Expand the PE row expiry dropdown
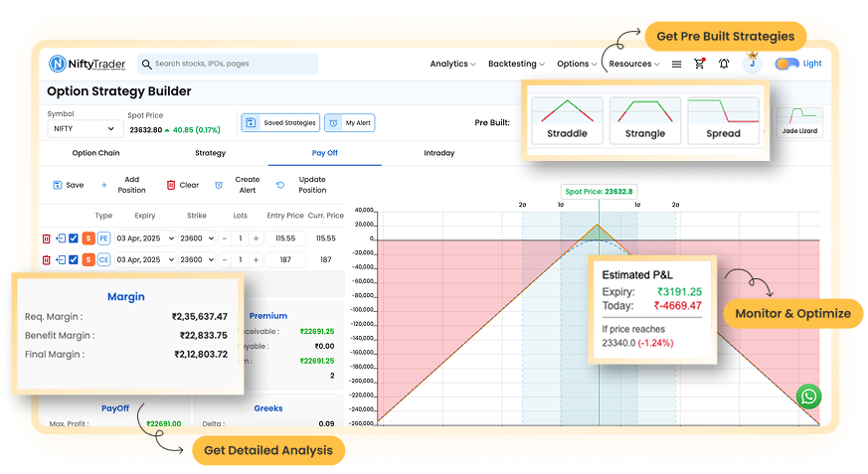The height and width of the screenshot is (474, 868). tap(144, 238)
